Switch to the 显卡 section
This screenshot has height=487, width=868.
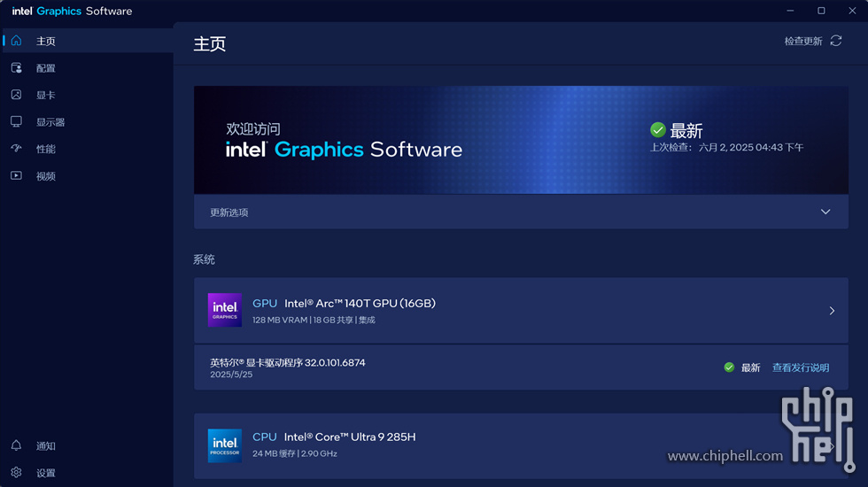[x=88, y=95]
